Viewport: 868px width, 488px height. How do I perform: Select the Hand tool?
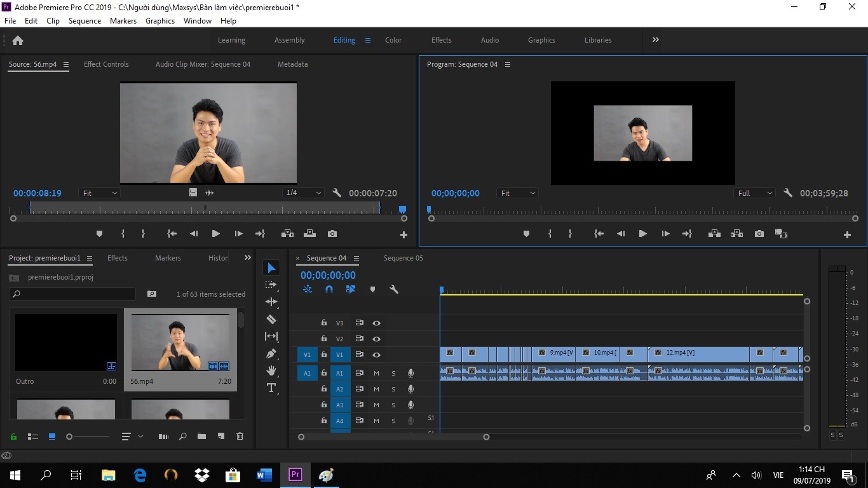click(x=271, y=370)
